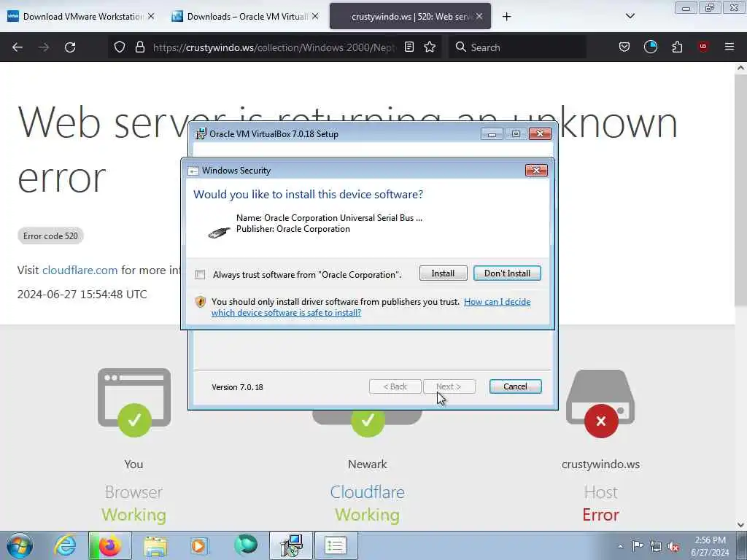Open Action Center flag tray icon
Image resolution: width=747 pixels, height=560 pixels.
[x=638, y=546]
